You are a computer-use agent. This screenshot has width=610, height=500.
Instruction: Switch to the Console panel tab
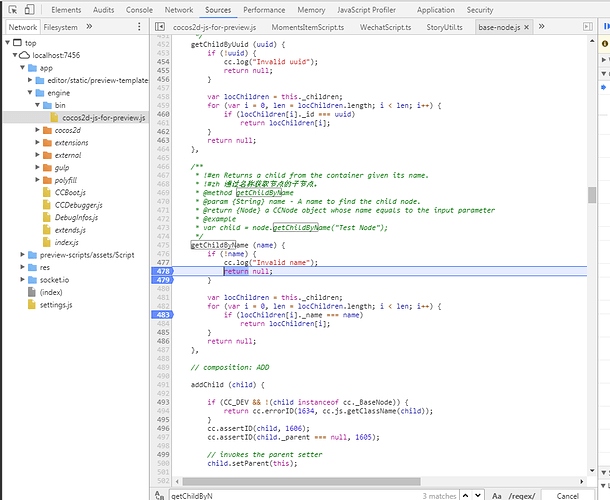pyautogui.click(x=139, y=9)
